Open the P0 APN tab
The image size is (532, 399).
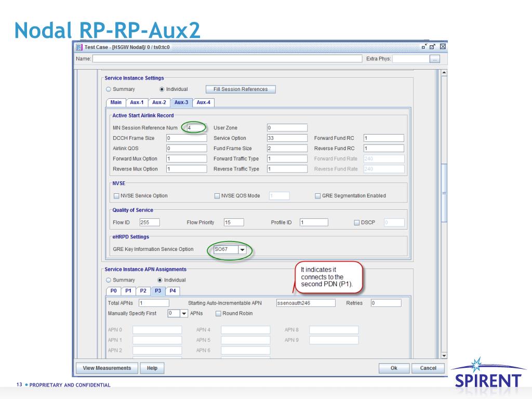[x=113, y=291]
